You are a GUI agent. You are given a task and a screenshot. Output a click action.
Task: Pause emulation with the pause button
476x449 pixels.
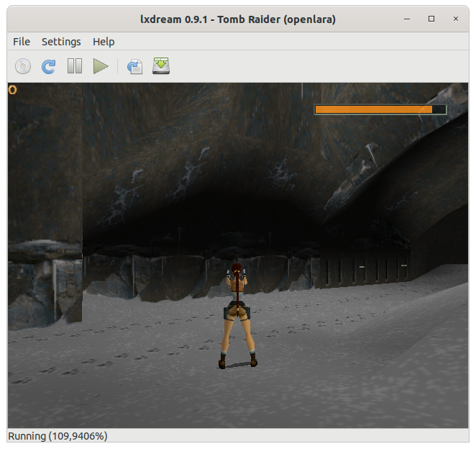75,66
